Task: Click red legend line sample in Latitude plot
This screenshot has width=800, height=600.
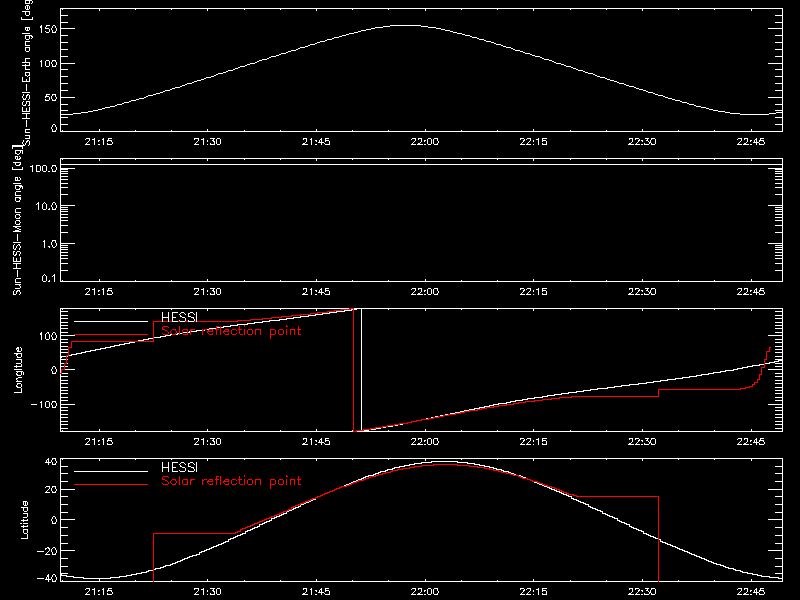Action: (111, 484)
